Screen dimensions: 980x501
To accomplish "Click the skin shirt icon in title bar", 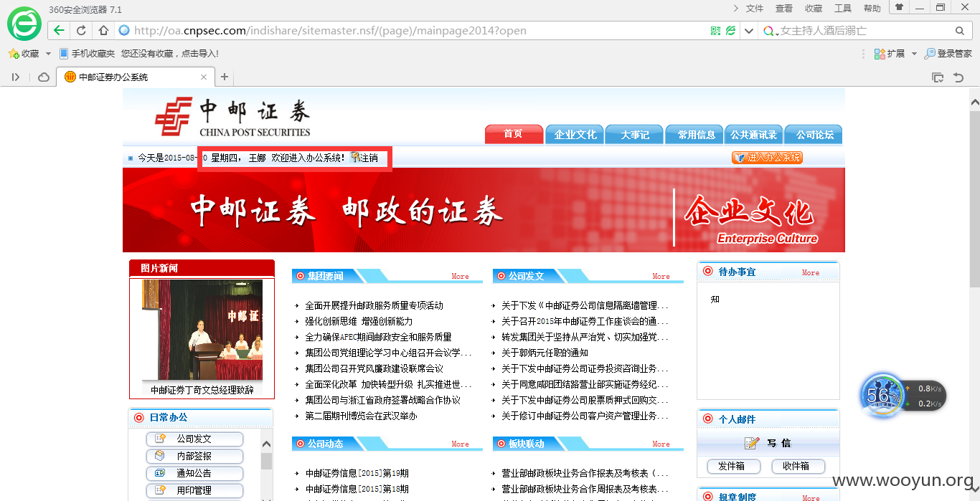I will tap(899, 7).
